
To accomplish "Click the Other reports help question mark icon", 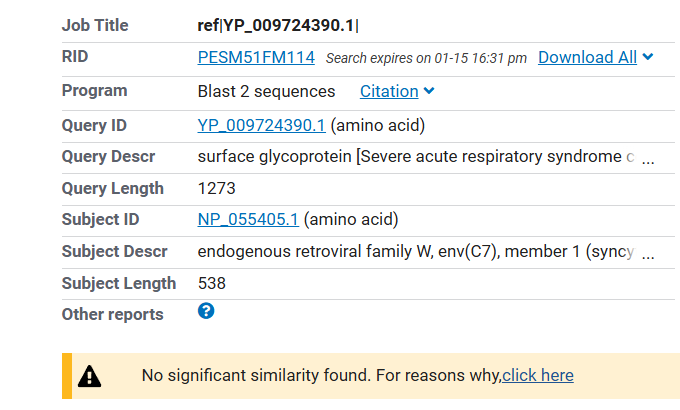I will (x=206, y=312).
